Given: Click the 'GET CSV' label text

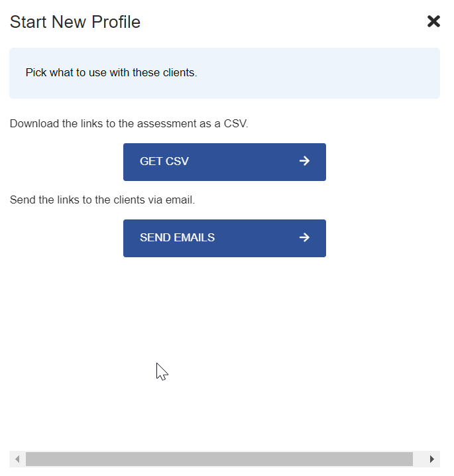Looking at the screenshot, I should pyautogui.click(x=164, y=162).
